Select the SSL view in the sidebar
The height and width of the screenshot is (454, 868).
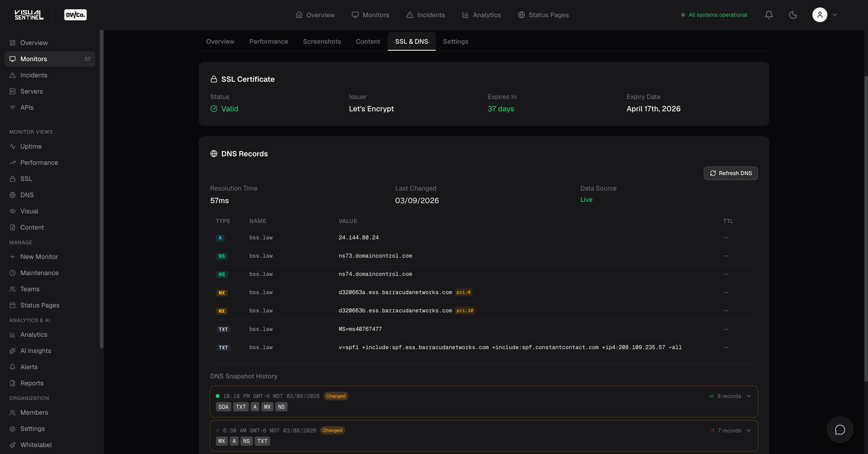point(26,178)
